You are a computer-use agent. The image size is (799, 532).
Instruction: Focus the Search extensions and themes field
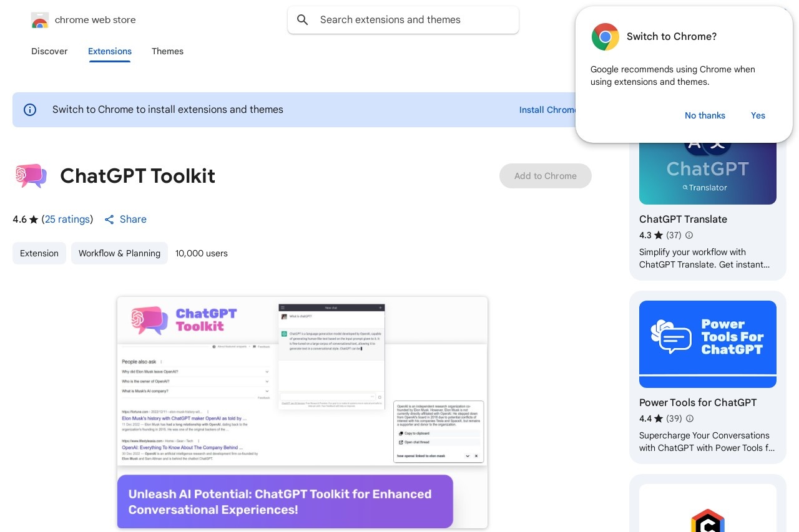(x=403, y=20)
